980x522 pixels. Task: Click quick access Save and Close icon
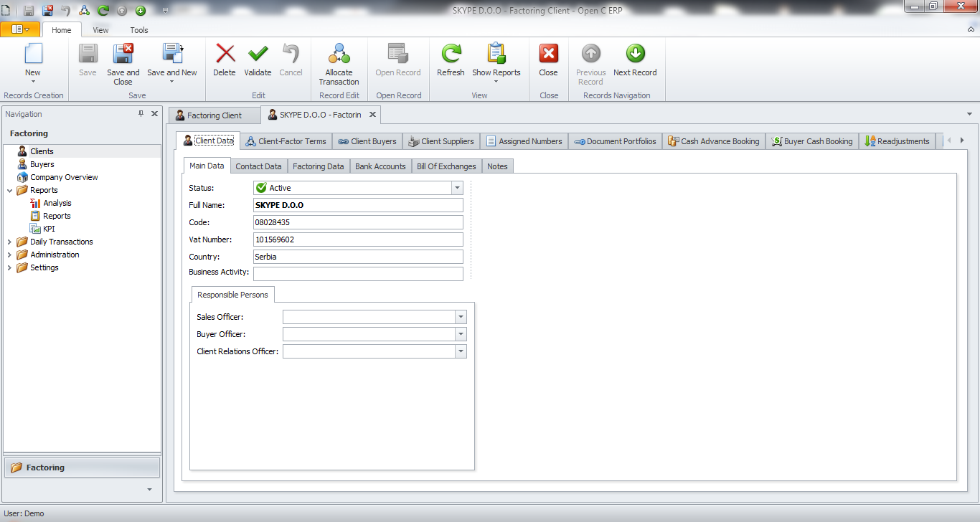tap(47, 10)
